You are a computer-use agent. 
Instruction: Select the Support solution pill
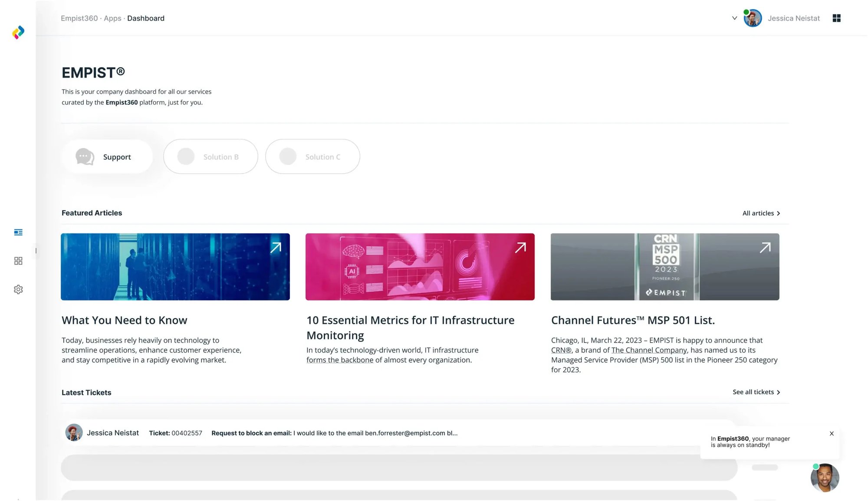(107, 157)
